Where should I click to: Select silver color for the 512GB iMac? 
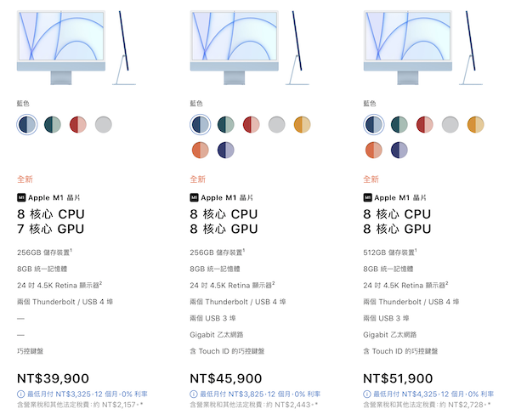450,125
